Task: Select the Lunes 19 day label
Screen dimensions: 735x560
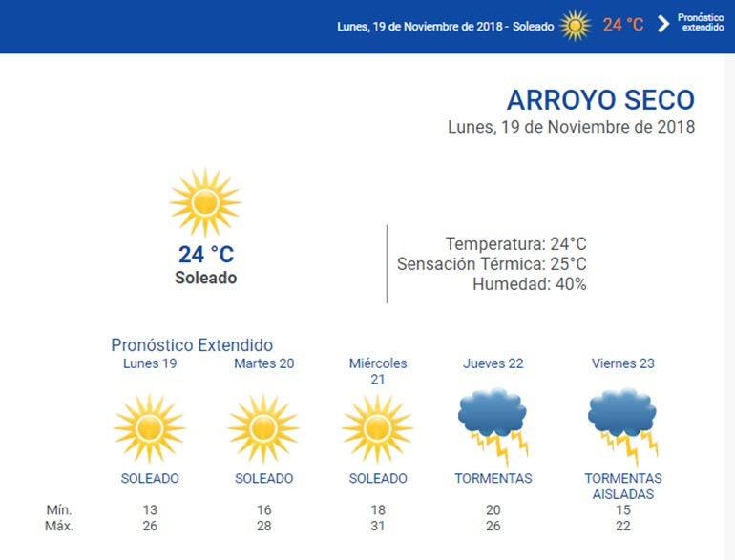Action: [x=150, y=363]
